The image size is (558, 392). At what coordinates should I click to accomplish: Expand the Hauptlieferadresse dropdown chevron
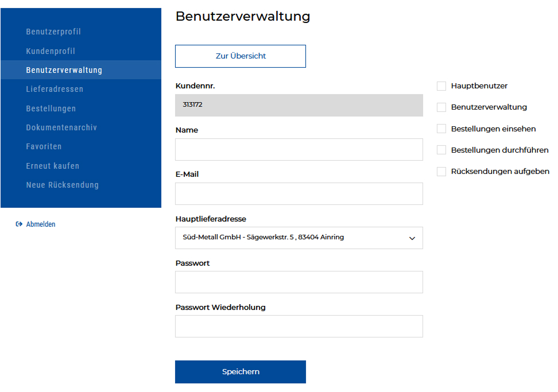click(412, 238)
